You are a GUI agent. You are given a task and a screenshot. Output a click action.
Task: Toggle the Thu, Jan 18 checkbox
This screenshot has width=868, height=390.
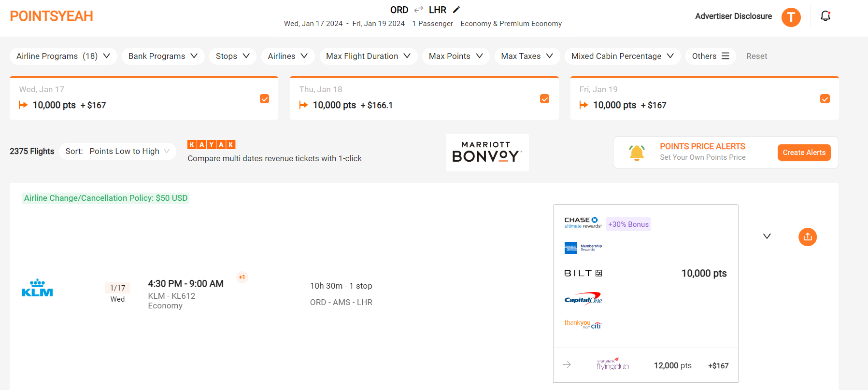coord(544,99)
